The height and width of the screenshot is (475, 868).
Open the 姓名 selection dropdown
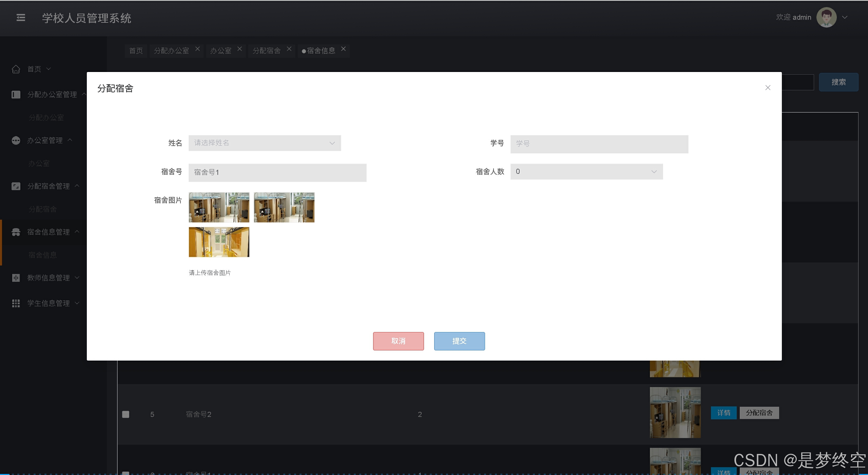pos(265,143)
